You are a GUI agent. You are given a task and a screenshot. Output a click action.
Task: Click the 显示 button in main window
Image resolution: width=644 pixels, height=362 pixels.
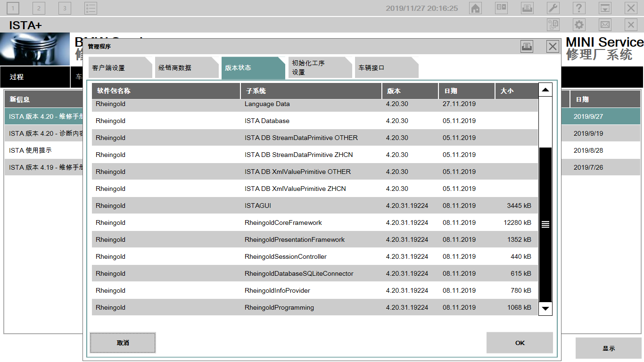[609, 348]
